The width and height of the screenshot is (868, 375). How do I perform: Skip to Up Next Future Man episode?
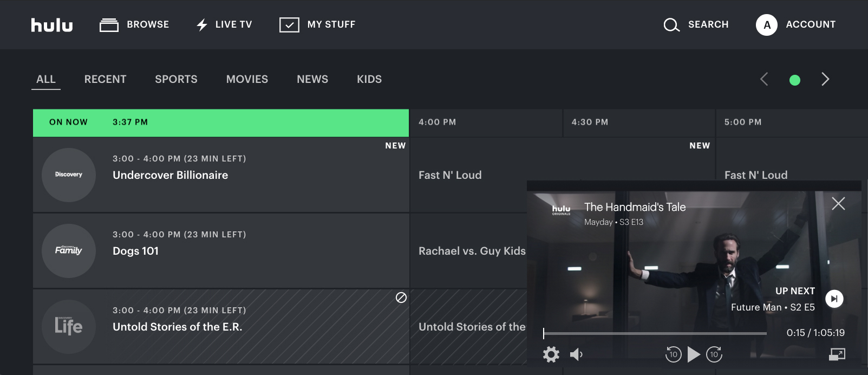click(x=834, y=299)
